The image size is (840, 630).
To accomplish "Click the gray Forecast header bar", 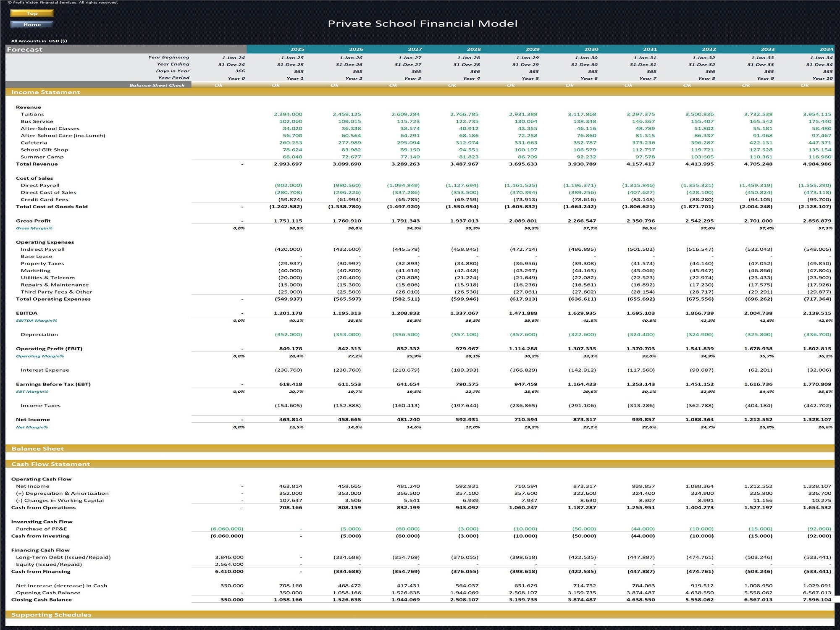I will 25,49.
